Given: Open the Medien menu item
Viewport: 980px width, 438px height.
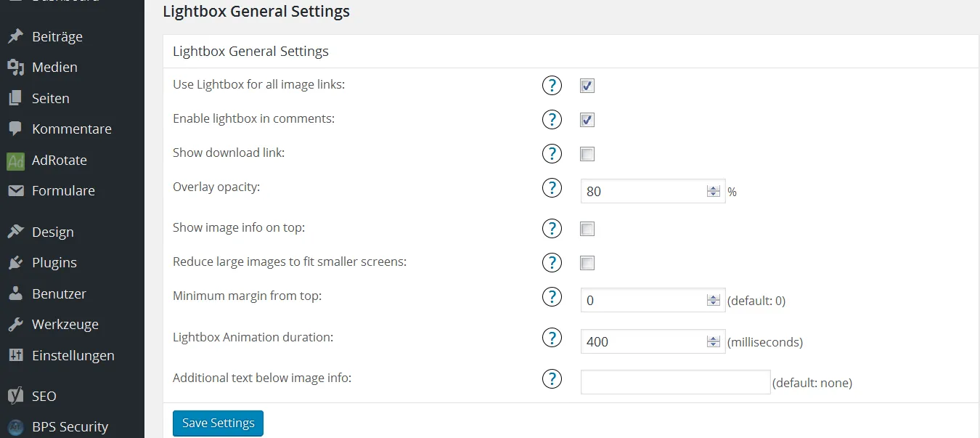Looking at the screenshot, I should pyautogui.click(x=54, y=67).
